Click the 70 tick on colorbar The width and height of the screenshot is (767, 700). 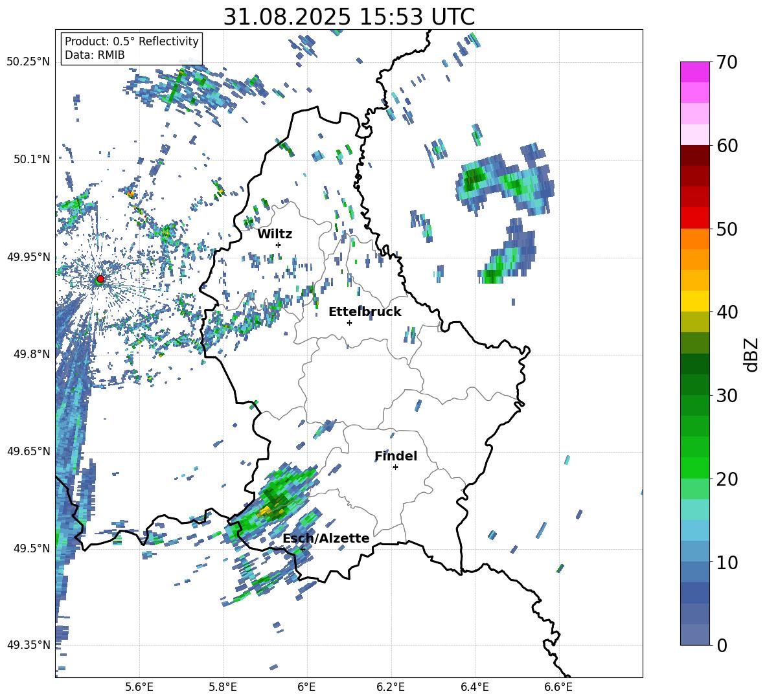coord(726,63)
